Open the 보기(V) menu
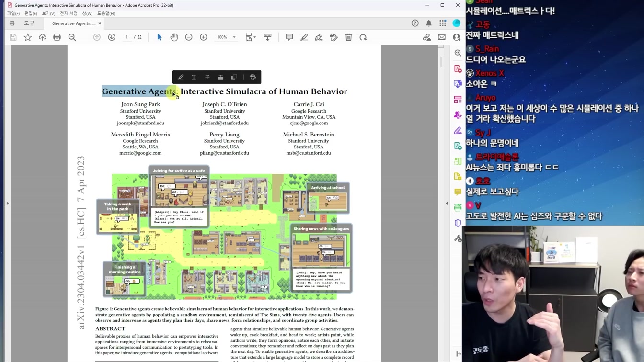 (x=48, y=13)
